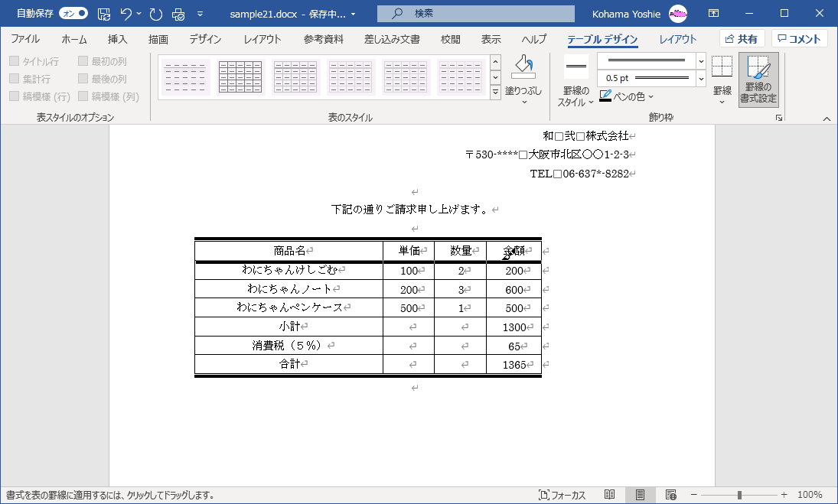Toggle 最後の列 checkbox
The image size is (838, 504).
pyautogui.click(x=83, y=79)
